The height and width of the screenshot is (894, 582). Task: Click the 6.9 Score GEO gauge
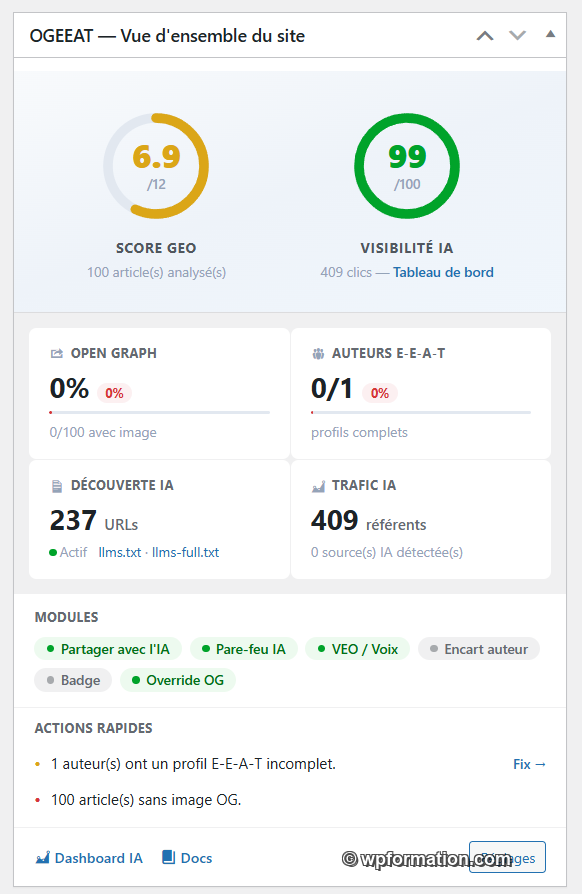(x=156, y=166)
